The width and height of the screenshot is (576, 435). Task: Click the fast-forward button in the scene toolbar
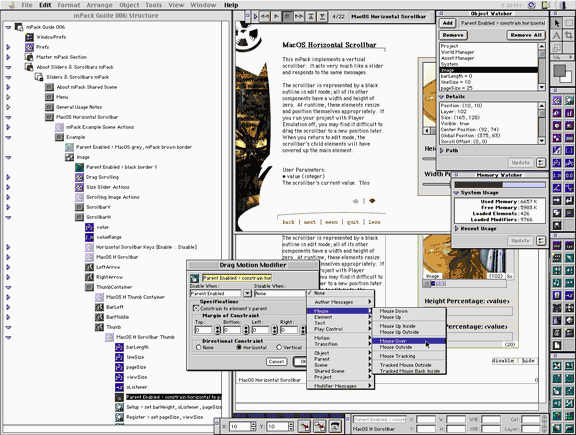(299, 17)
